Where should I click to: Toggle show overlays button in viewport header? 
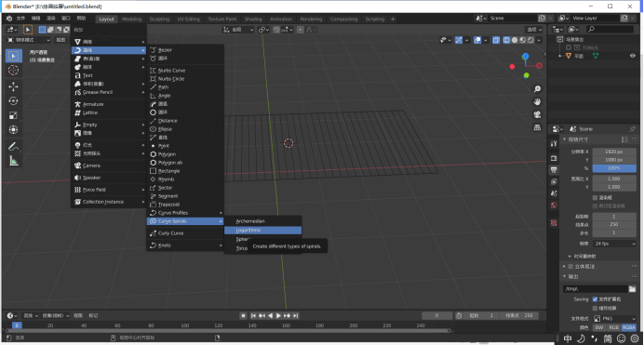tap(477, 40)
